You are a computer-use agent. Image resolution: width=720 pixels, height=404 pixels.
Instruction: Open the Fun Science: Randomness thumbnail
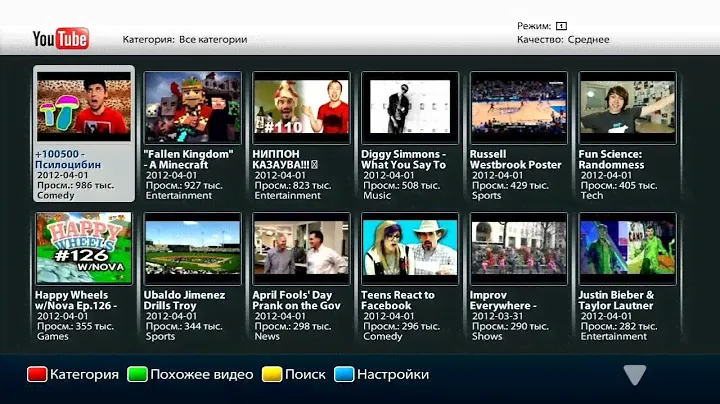tap(627, 106)
